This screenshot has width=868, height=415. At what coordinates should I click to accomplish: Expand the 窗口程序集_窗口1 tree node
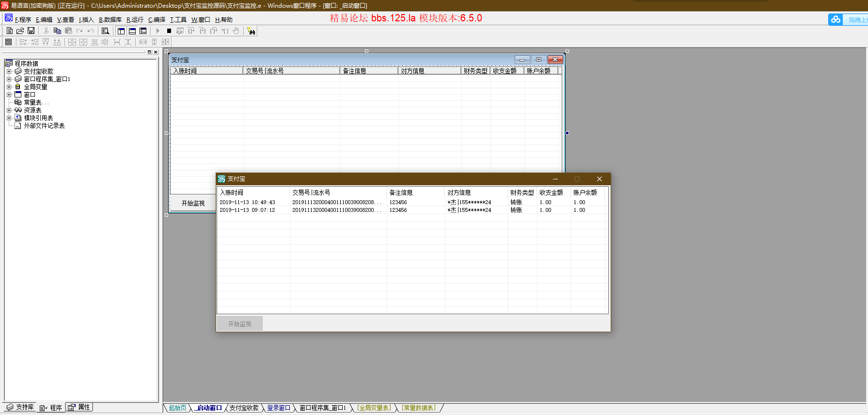pyautogui.click(x=9, y=79)
